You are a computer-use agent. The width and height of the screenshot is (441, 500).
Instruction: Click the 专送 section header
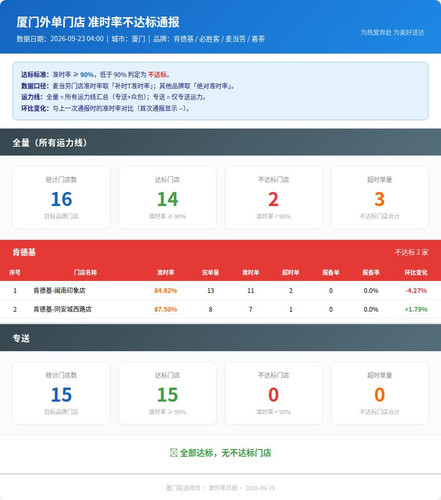coord(220,338)
